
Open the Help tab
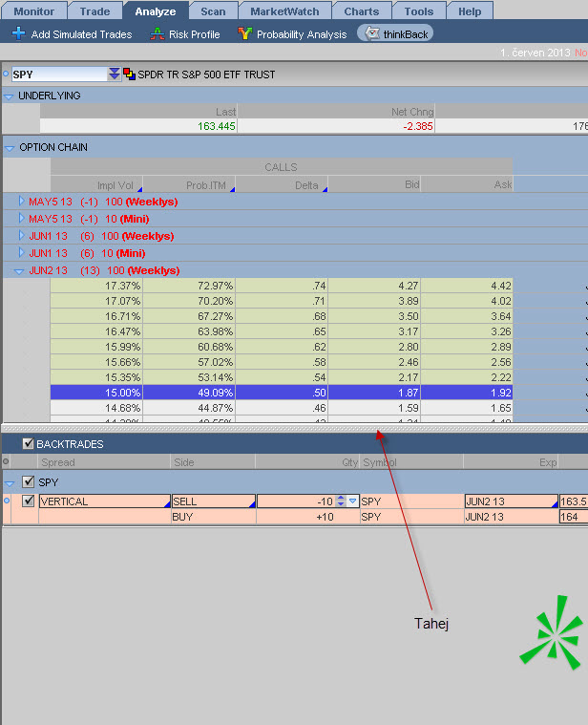click(x=470, y=11)
